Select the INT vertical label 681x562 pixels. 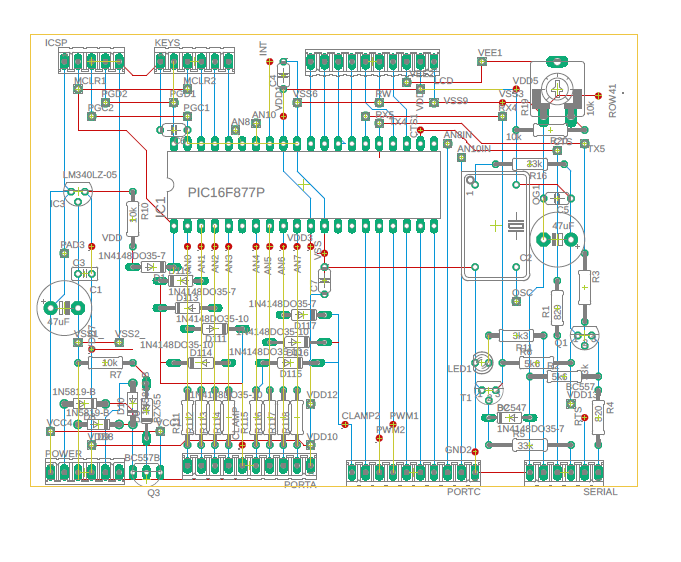263,48
